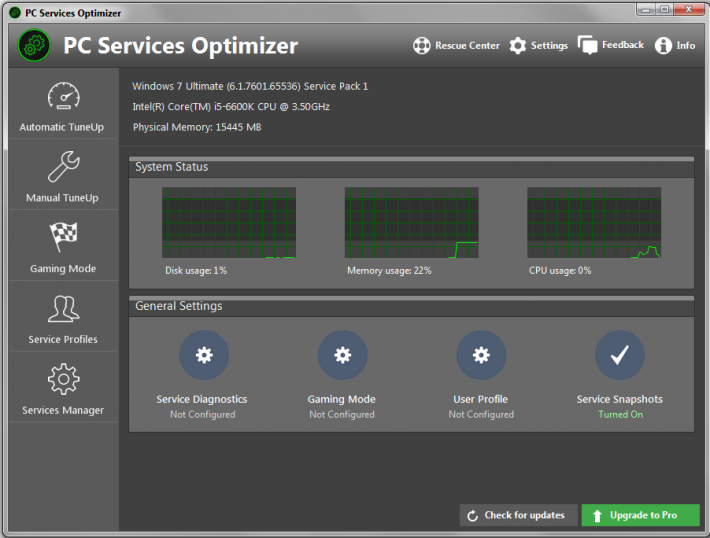Open Automatic TuneUp speedometer icon
Viewport: 710px width, 538px height.
point(63,96)
